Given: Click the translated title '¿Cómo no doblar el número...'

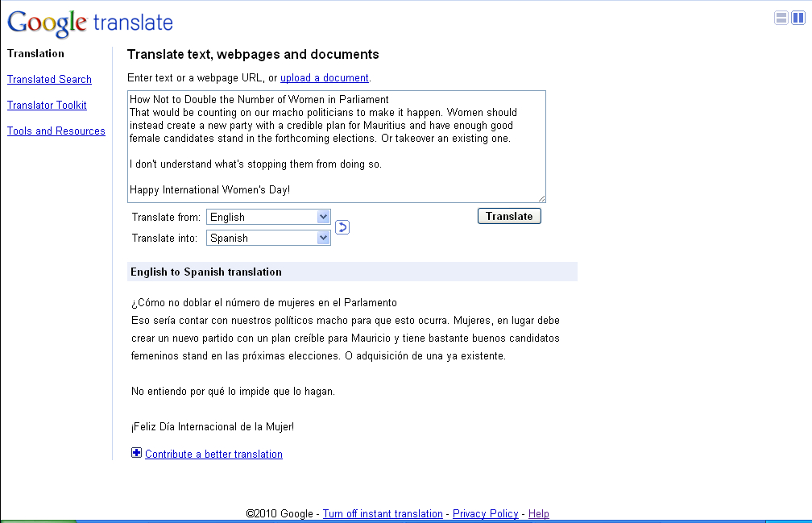Looking at the screenshot, I should (264, 303).
